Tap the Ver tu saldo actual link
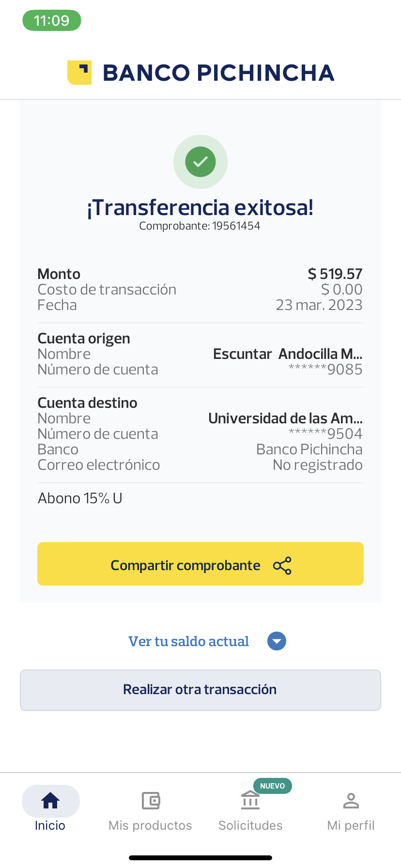Screen dimensions: 401x868 (x=188, y=641)
